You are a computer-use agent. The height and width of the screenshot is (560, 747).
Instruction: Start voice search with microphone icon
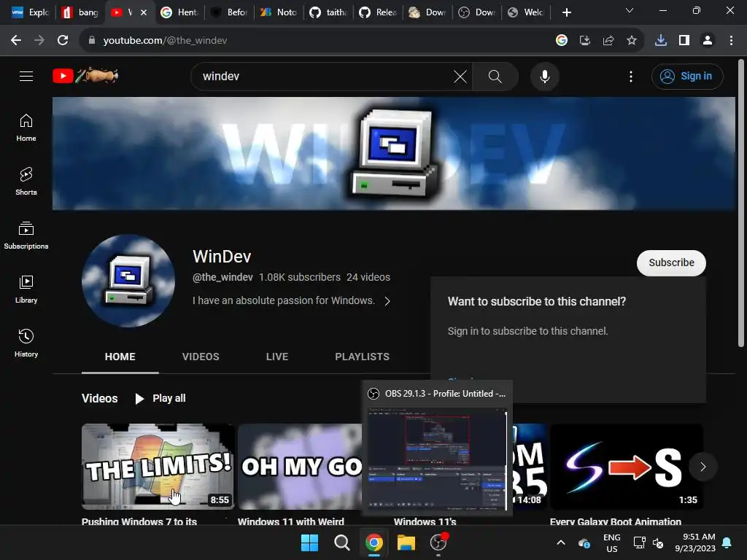[x=544, y=76]
